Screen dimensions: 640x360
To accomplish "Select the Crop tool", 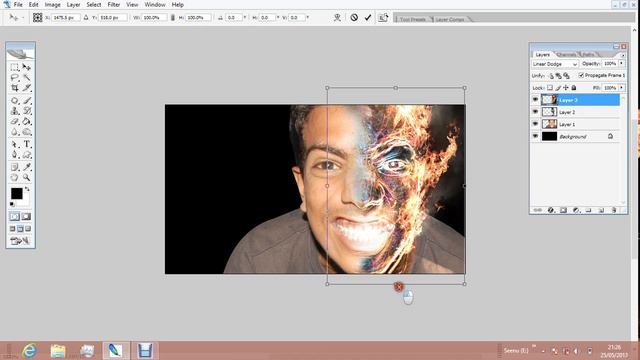I will click(15, 88).
